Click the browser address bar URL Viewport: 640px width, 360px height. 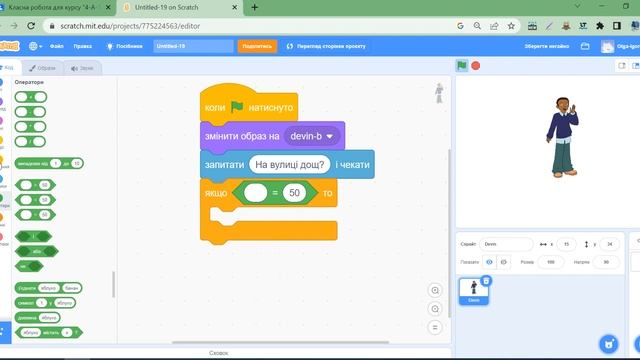(x=130, y=26)
